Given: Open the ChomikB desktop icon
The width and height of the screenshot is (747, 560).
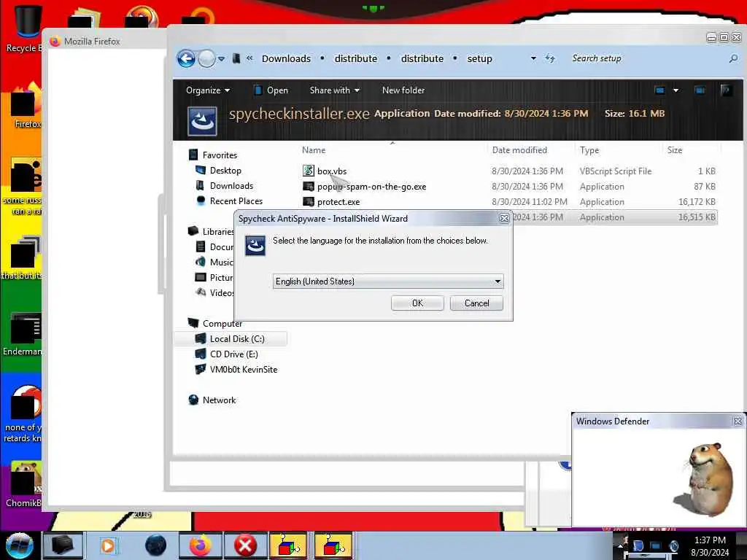Looking at the screenshot, I should [x=24, y=484].
